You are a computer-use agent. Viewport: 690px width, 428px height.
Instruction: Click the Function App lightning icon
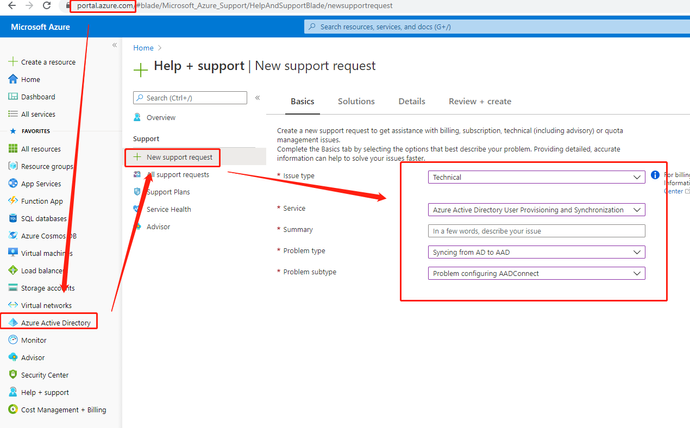(13, 201)
